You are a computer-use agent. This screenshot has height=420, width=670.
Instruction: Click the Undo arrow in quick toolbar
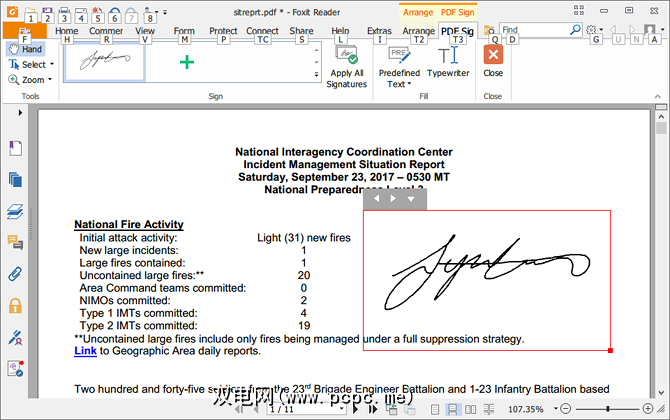coord(115,13)
